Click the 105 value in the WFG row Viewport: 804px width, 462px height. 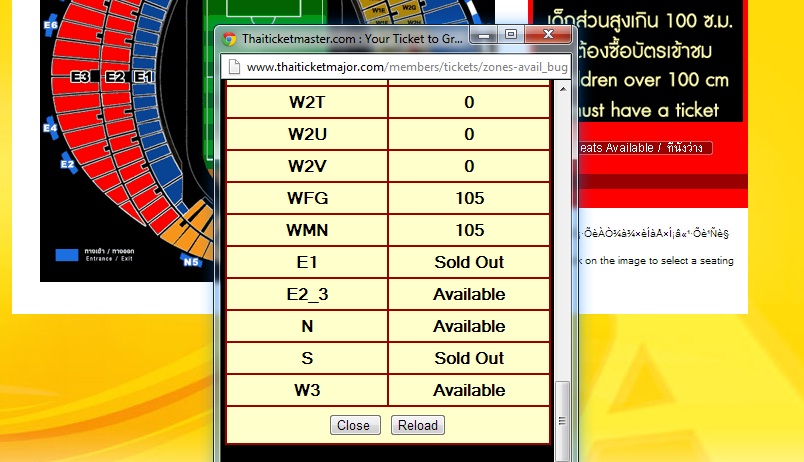(469, 198)
